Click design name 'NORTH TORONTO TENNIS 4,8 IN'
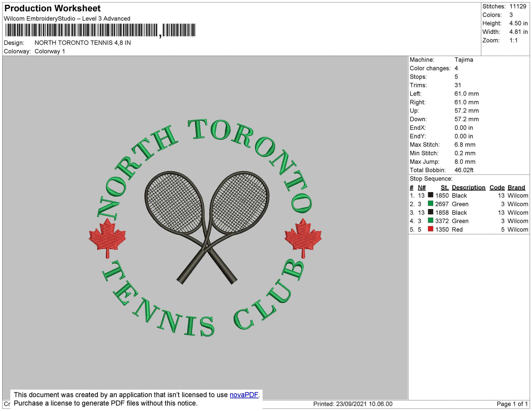 pyautogui.click(x=83, y=43)
